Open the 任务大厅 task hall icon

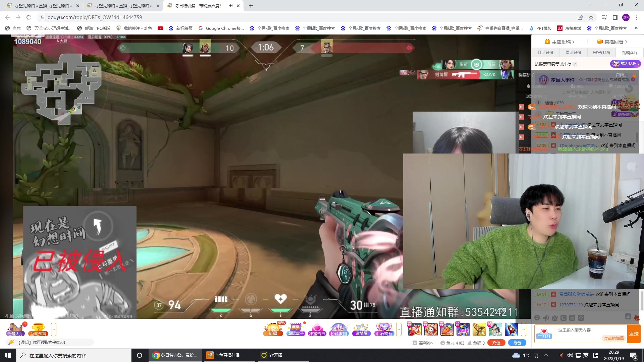coord(15,329)
